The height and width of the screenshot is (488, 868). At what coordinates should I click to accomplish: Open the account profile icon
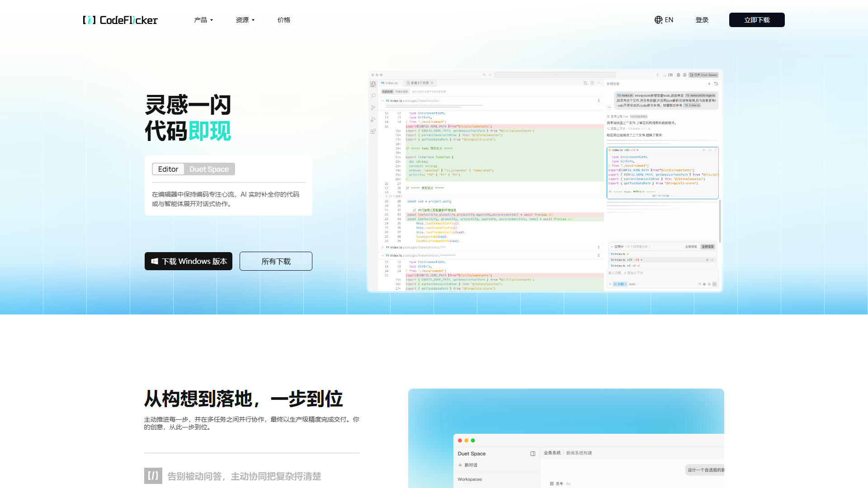coord(684,75)
